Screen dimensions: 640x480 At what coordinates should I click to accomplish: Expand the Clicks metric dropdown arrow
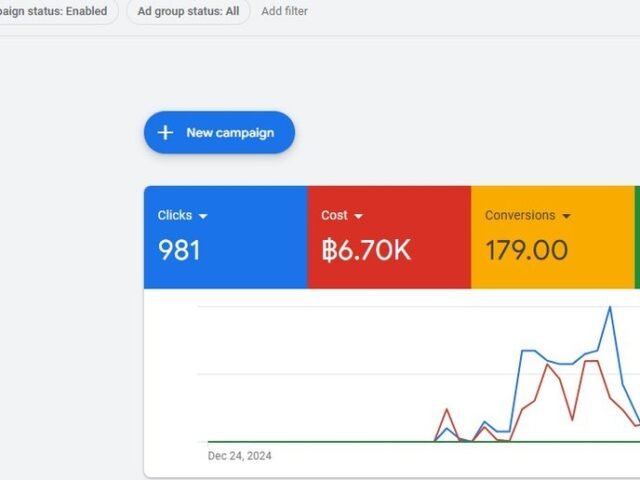203,216
